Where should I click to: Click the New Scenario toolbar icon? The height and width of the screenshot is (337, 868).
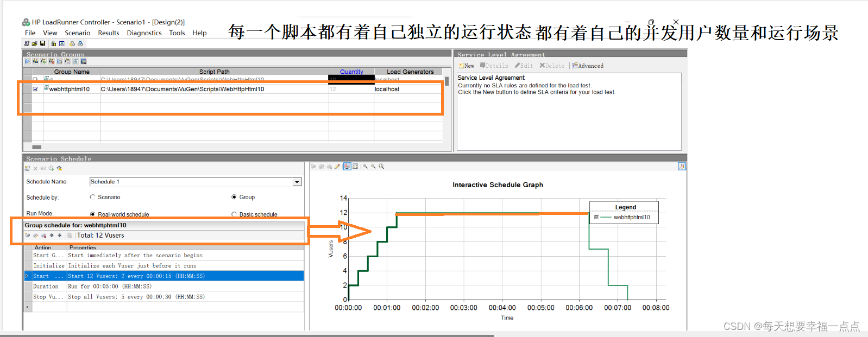(x=27, y=43)
